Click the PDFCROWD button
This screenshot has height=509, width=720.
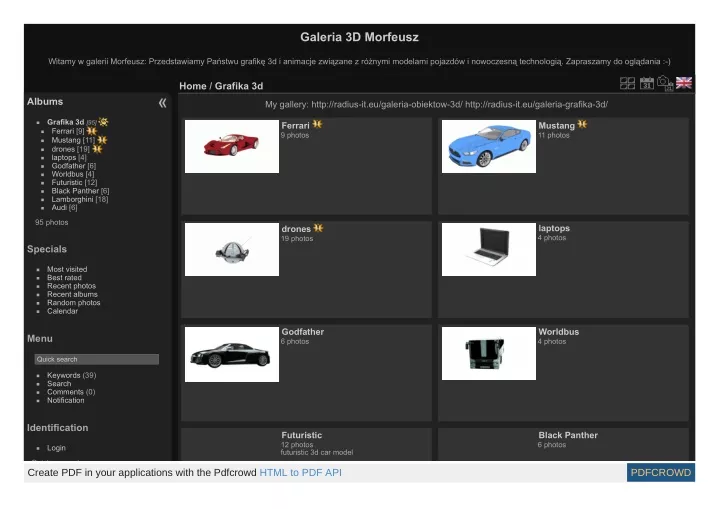tap(661, 473)
